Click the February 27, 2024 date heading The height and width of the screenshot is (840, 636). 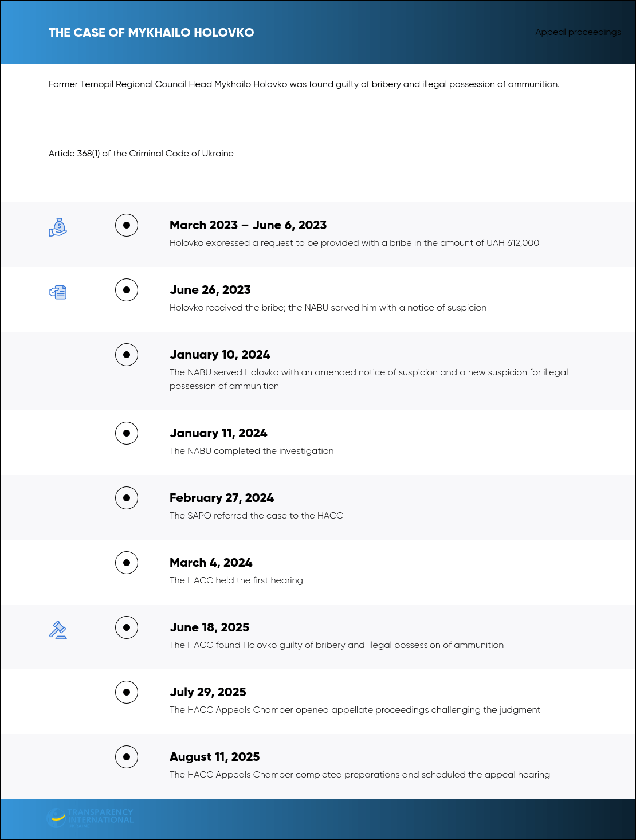click(x=222, y=498)
